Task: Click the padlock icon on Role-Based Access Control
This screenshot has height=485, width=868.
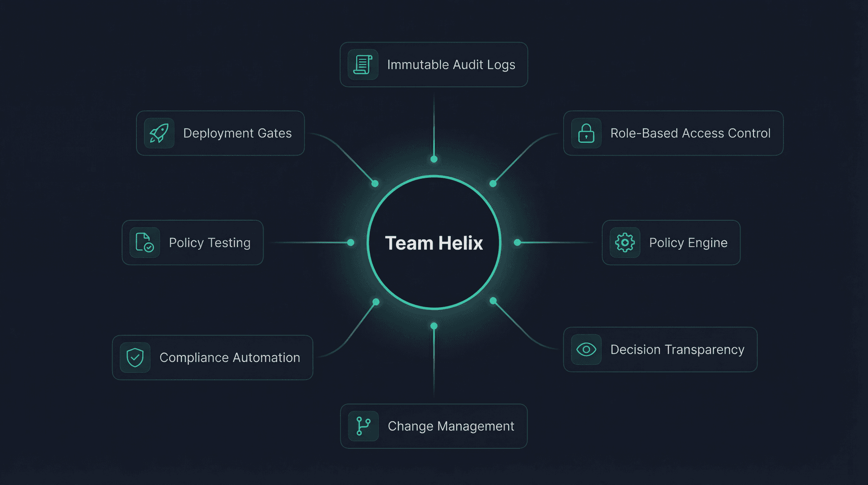Action: point(585,133)
